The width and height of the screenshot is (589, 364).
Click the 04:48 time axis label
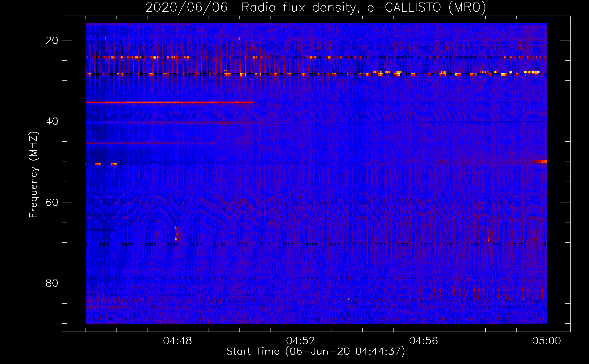(x=178, y=341)
